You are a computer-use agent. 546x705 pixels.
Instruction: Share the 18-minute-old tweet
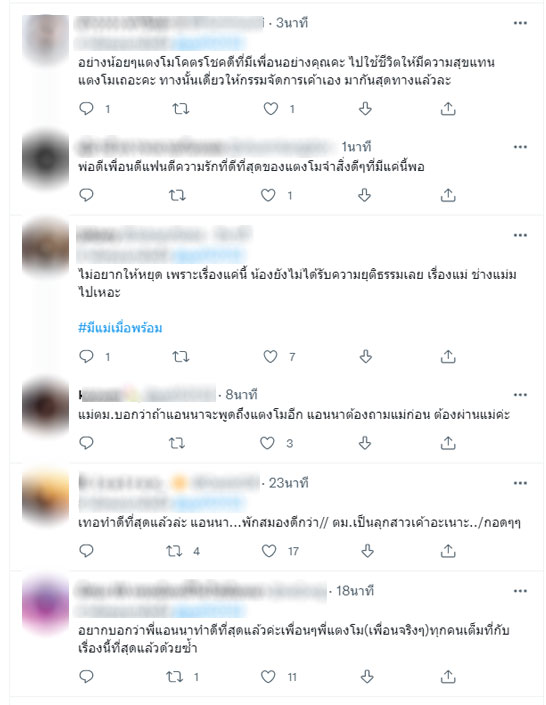[x=448, y=676]
